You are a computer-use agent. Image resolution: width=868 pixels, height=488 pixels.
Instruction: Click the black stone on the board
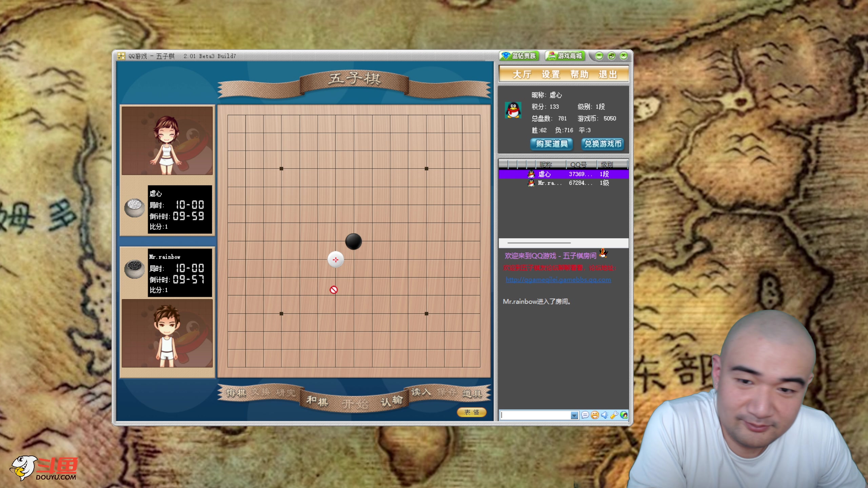coord(353,241)
